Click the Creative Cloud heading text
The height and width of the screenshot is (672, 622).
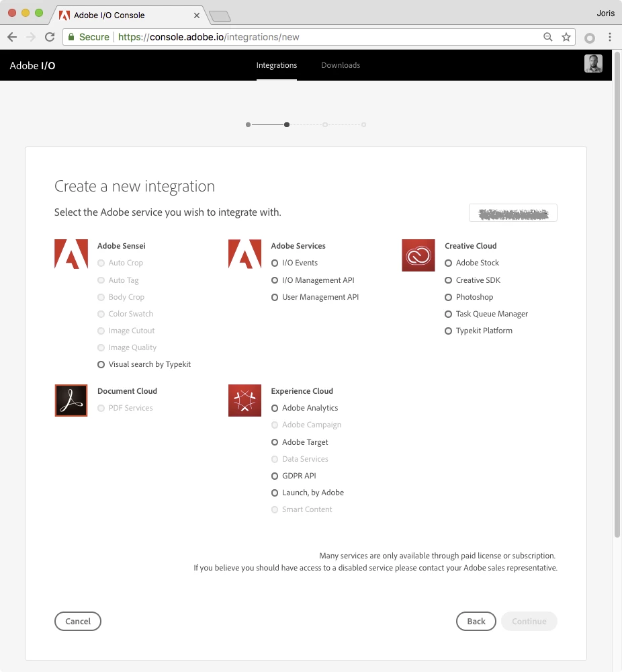point(470,246)
